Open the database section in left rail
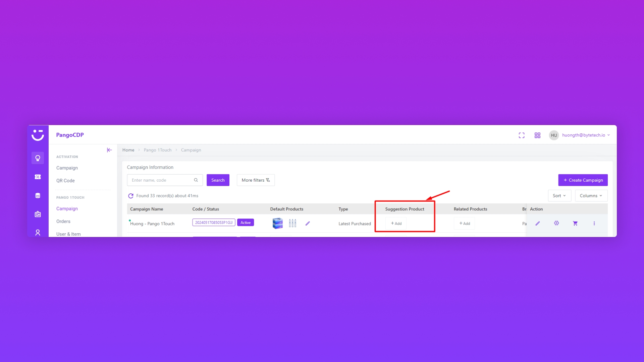This screenshot has height=362, width=644. click(x=38, y=196)
